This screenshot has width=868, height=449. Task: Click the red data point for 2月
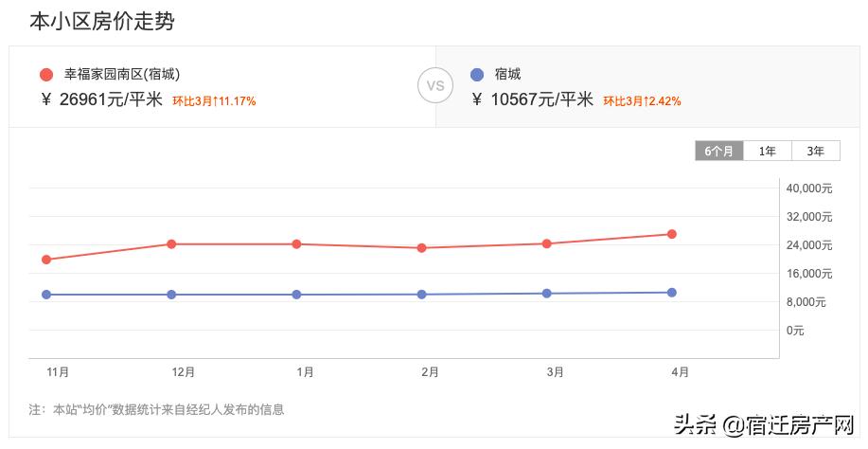point(421,248)
